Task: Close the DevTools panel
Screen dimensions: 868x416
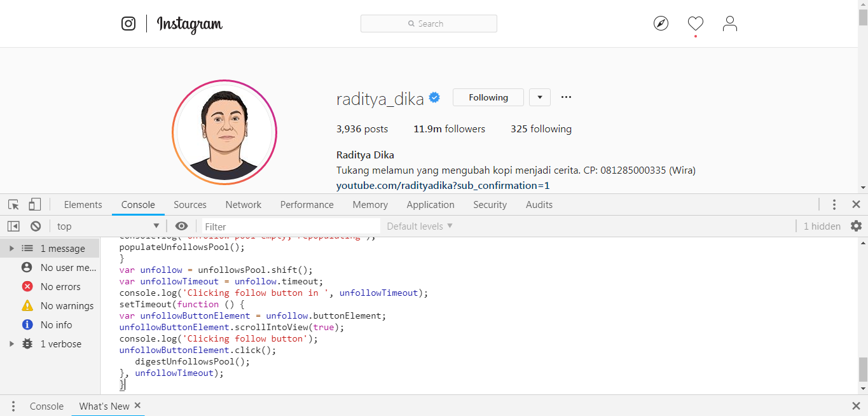Action: tap(856, 205)
